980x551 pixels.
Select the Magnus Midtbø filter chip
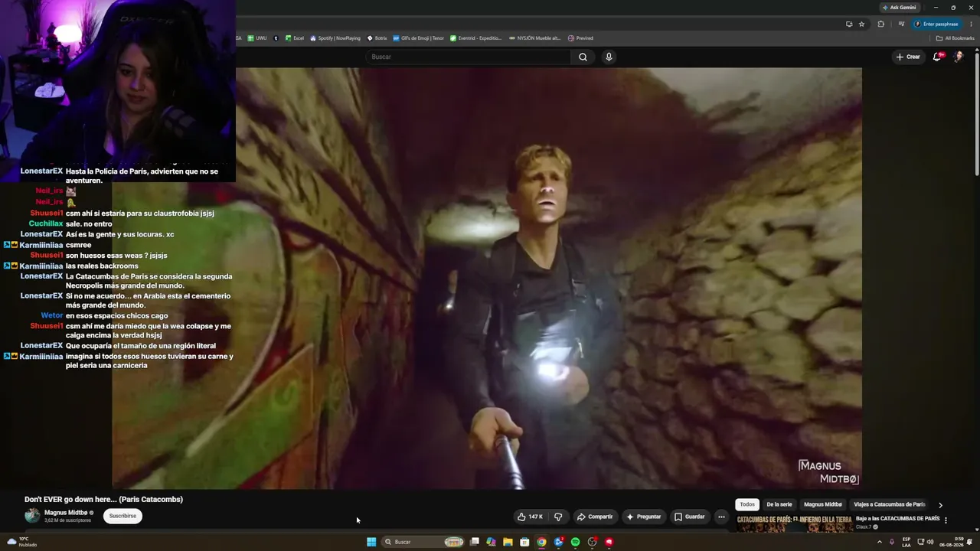coord(823,504)
